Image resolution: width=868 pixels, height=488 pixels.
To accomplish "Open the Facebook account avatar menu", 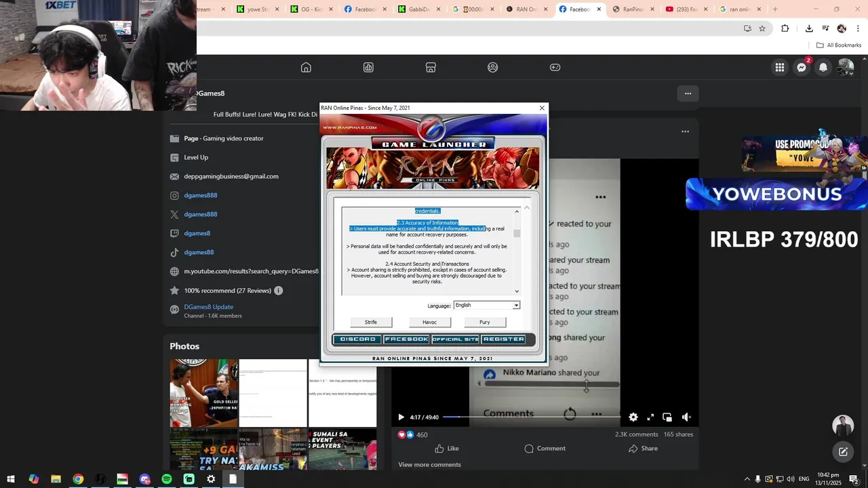I will coord(845,67).
